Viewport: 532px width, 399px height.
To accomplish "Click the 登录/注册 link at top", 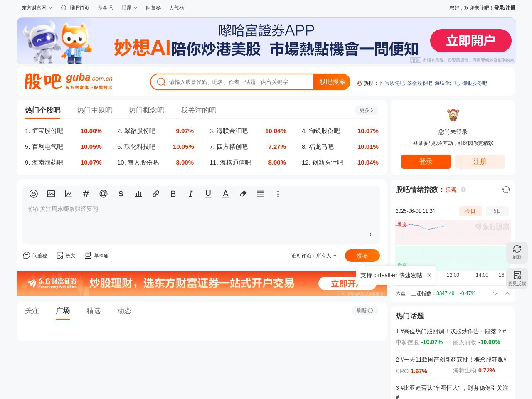I will coord(505,7).
